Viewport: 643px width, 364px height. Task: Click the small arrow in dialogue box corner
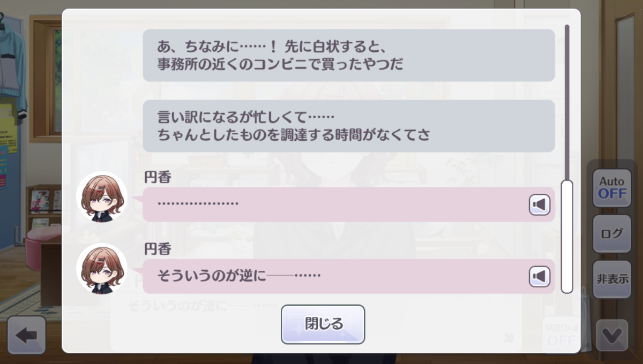pyautogui.click(x=509, y=337)
